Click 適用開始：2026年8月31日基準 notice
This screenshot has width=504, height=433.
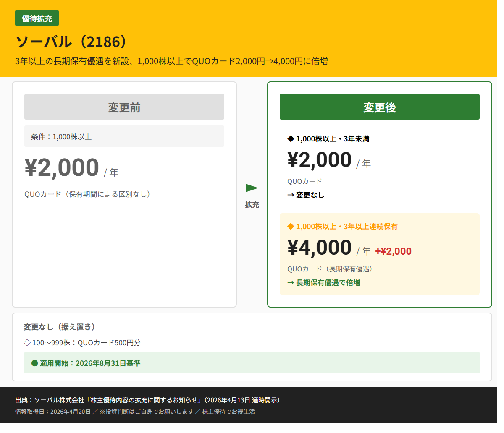[x=252, y=363]
